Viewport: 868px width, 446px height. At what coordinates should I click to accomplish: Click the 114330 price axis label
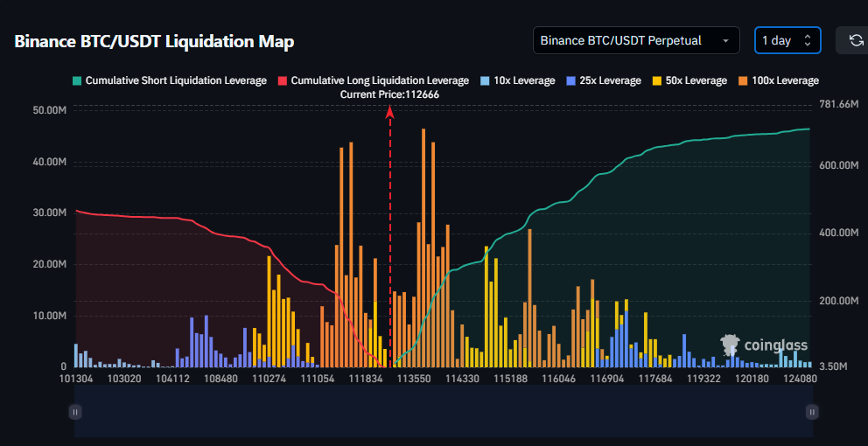point(464,379)
